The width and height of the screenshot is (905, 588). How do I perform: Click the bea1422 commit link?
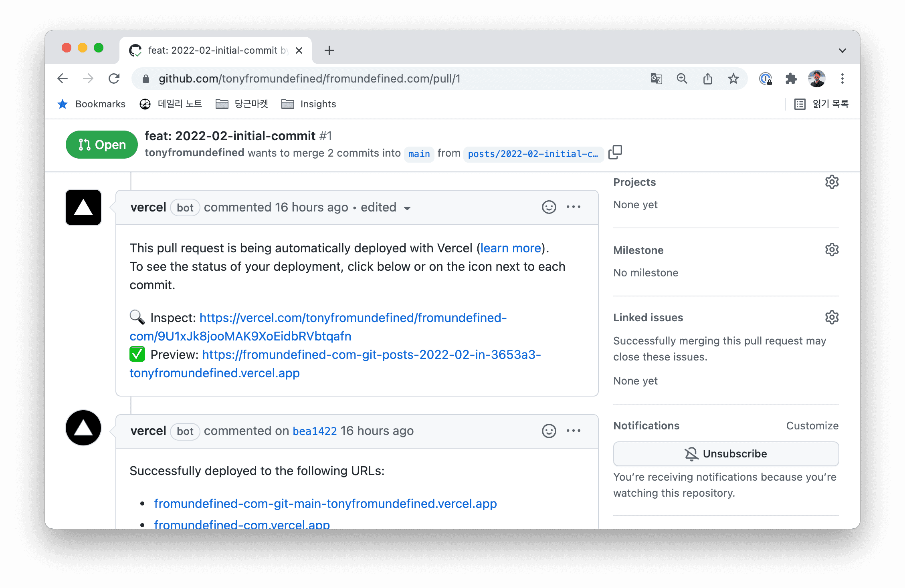coord(315,431)
